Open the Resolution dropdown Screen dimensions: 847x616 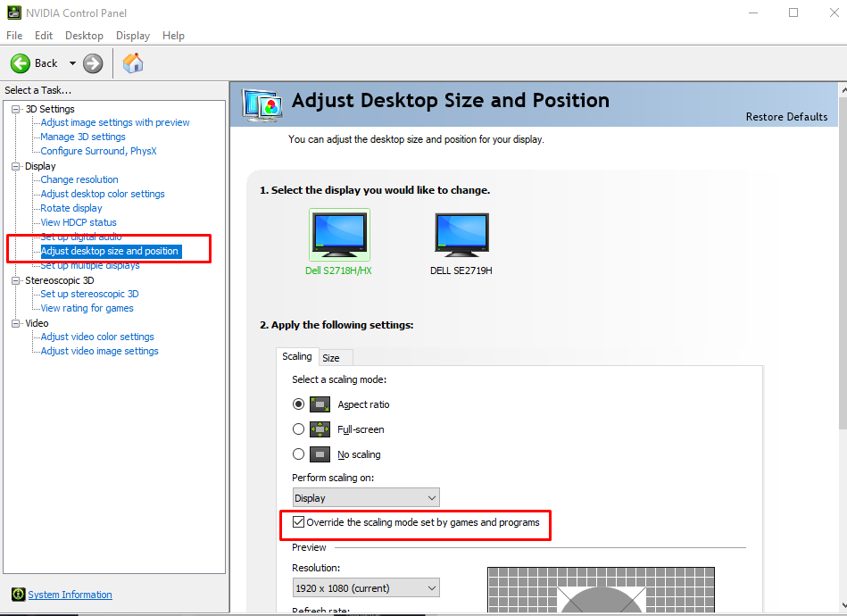click(x=366, y=588)
